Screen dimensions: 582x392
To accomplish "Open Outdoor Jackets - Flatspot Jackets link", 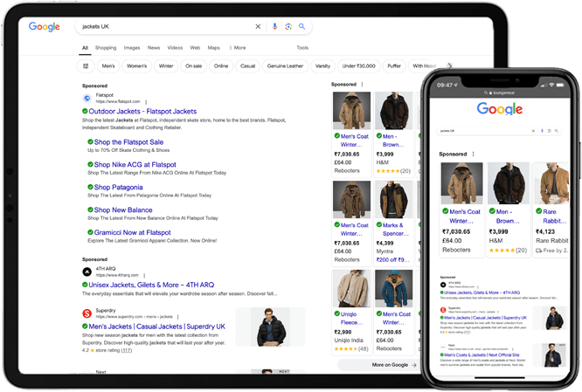I will click(142, 111).
